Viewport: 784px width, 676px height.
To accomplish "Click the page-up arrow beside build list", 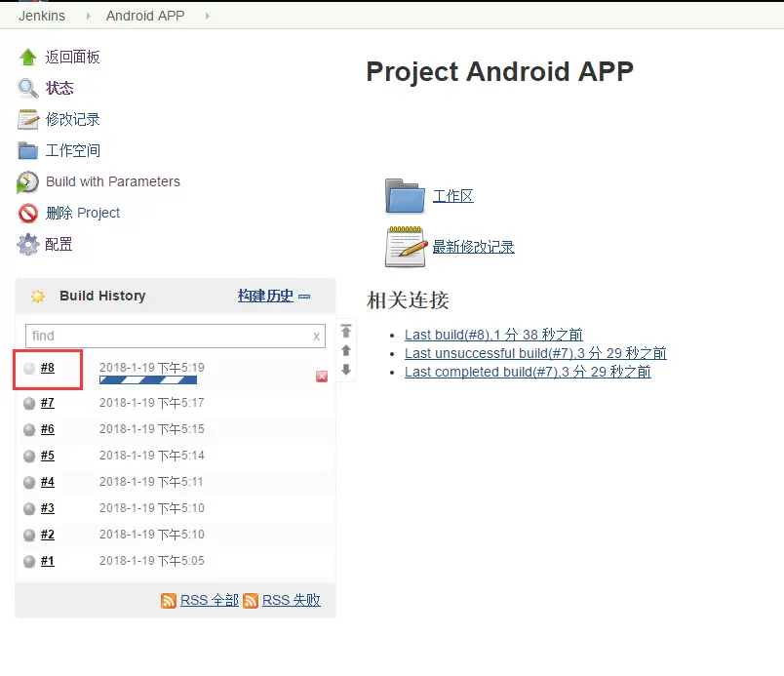I will point(346,350).
